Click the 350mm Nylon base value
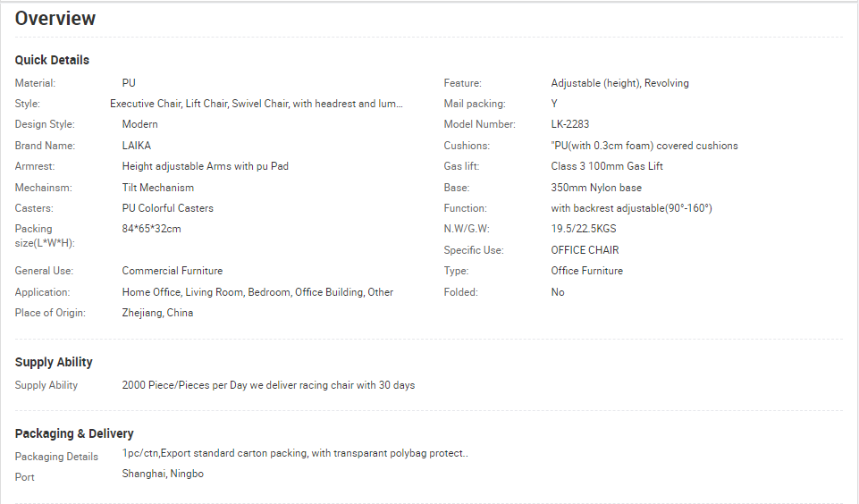Viewport: 859px width, 504px height. click(596, 188)
